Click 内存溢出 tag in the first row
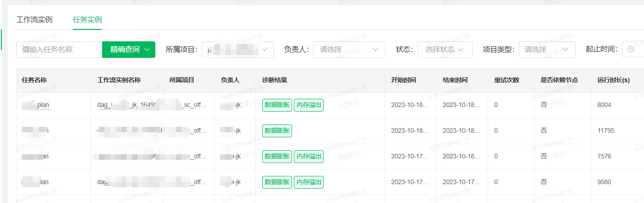The height and width of the screenshot is (203, 644). [x=308, y=105]
